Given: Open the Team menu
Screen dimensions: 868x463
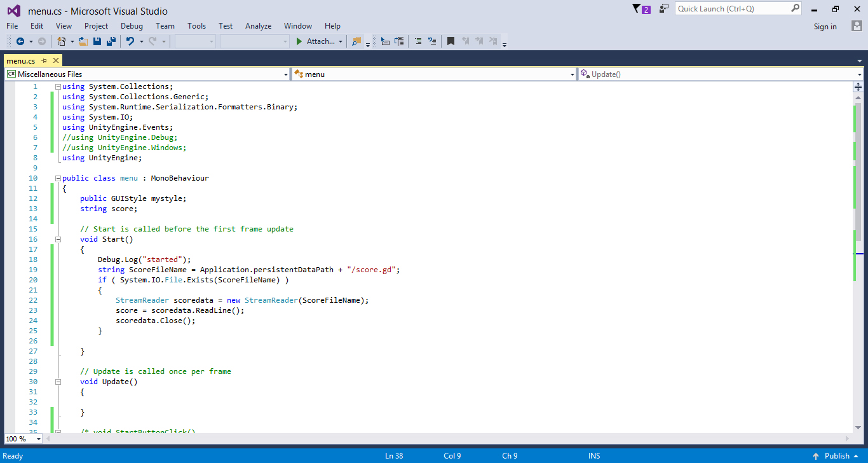Looking at the screenshot, I should point(165,26).
